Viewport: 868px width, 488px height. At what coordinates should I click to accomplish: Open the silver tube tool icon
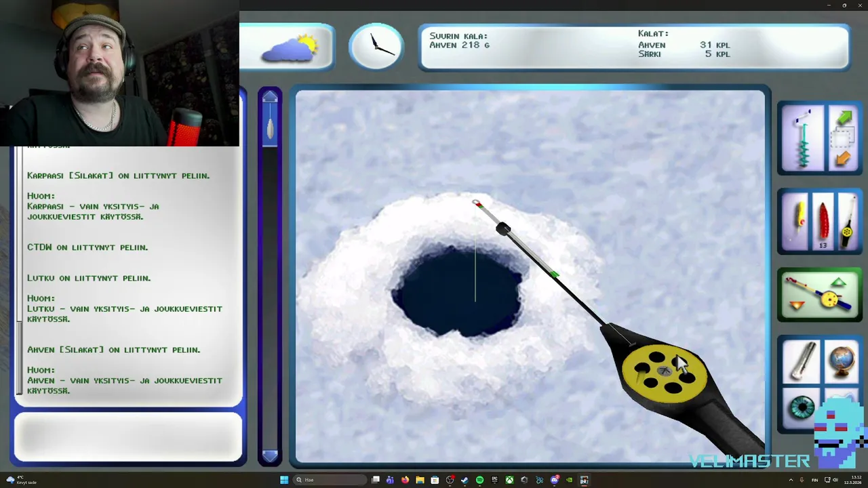click(x=800, y=360)
